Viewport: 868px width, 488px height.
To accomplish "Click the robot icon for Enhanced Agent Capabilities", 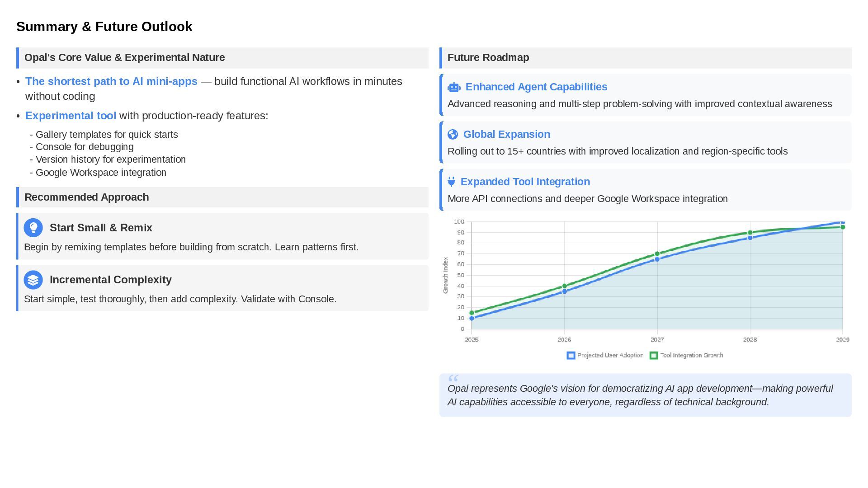I will 454,87.
